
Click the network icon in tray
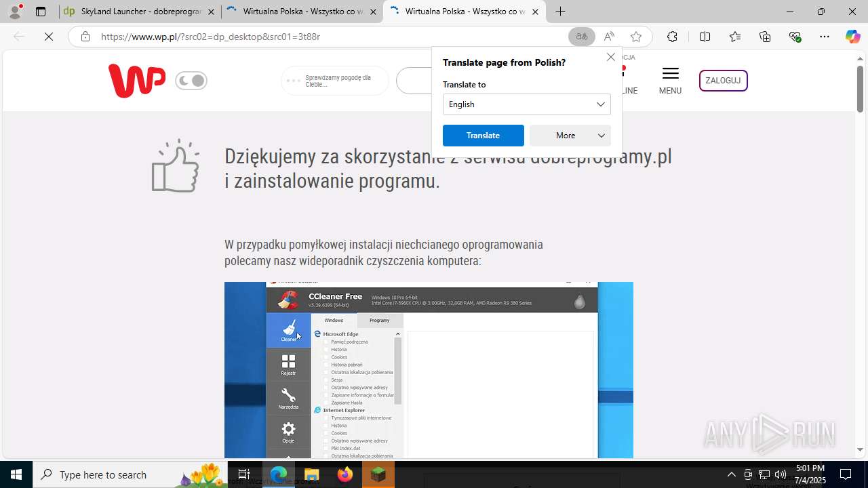pyautogui.click(x=764, y=474)
